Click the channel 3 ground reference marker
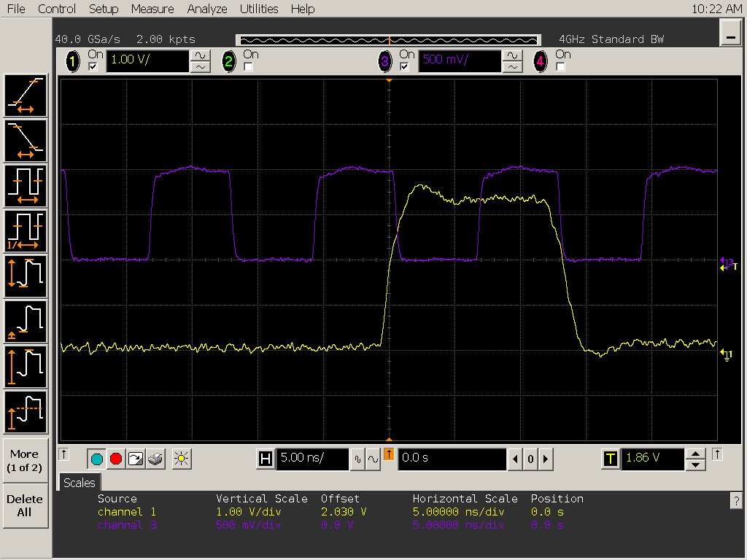The height and width of the screenshot is (560, 747). click(x=726, y=261)
